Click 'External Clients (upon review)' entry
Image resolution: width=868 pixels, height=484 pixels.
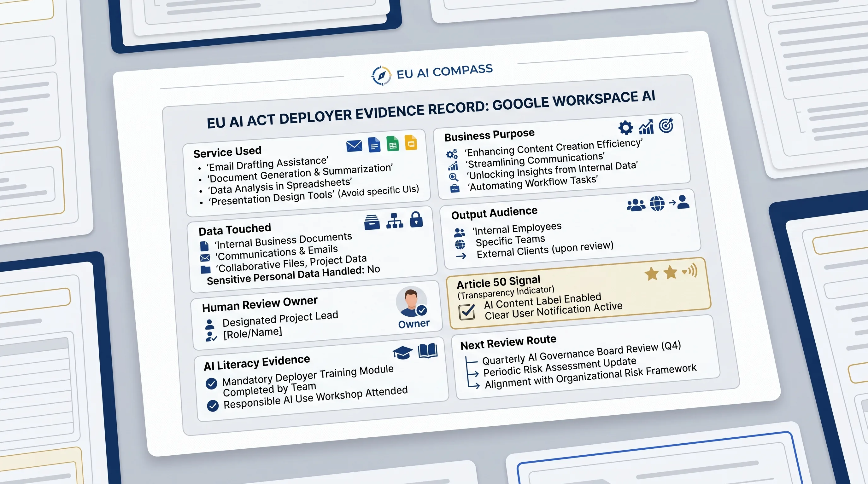coord(545,250)
